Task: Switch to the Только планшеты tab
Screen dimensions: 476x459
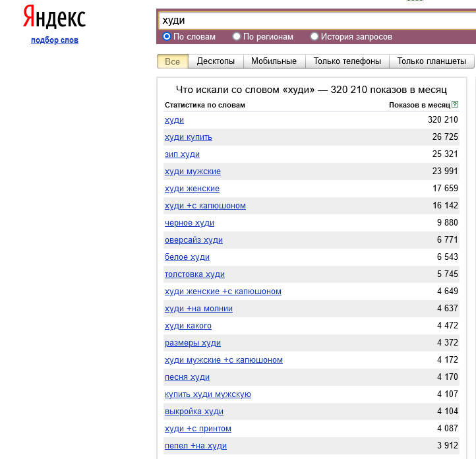Action: coord(431,61)
